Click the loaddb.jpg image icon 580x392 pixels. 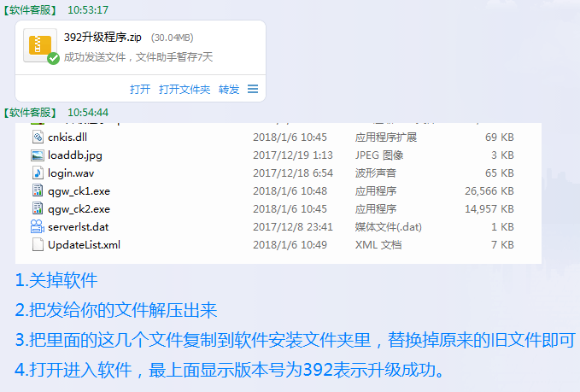coord(37,155)
